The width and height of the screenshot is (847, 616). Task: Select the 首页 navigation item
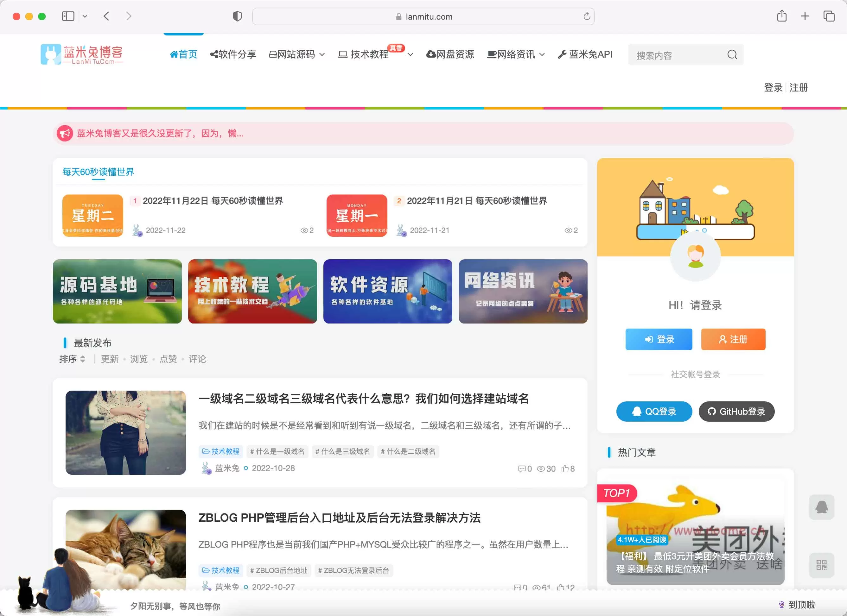pyautogui.click(x=183, y=54)
